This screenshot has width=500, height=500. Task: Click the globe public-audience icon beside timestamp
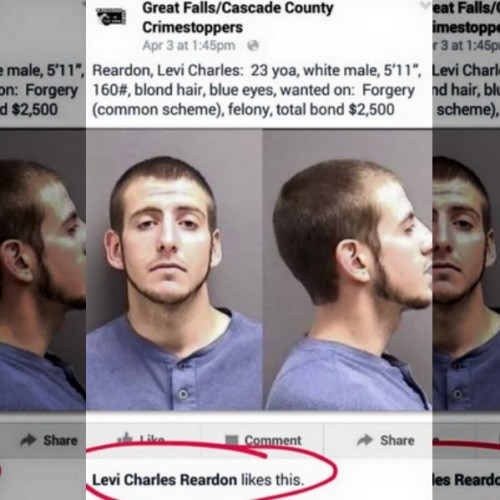coord(253,46)
